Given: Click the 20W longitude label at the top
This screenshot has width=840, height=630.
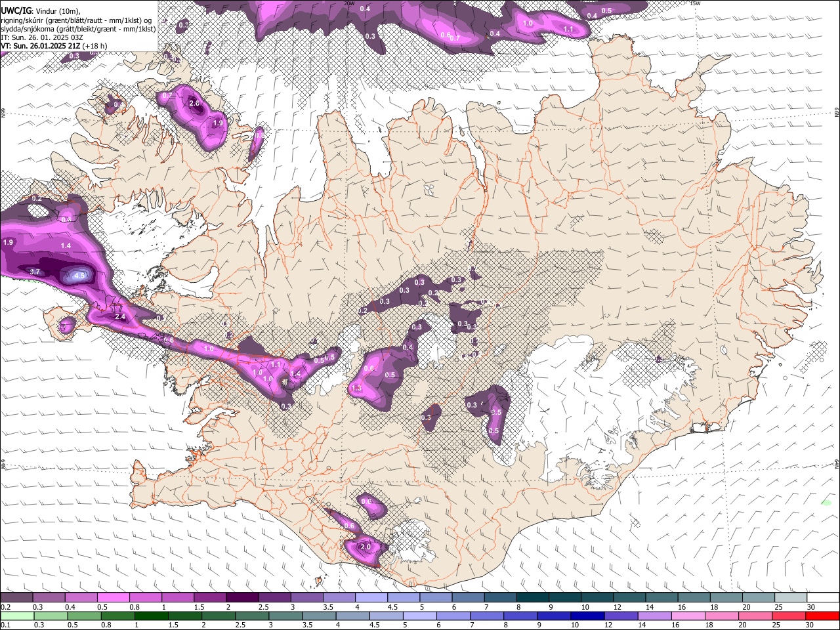Looking at the screenshot, I should (x=349, y=3).
